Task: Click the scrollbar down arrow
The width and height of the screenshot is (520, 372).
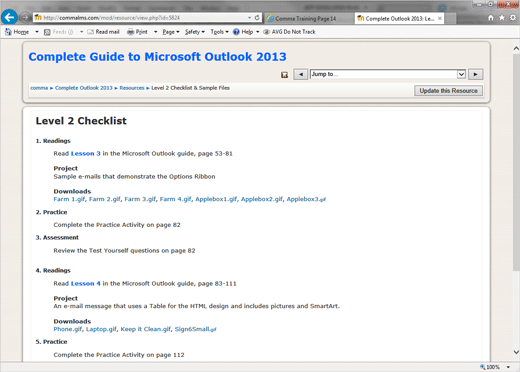Action: (516, 352)
